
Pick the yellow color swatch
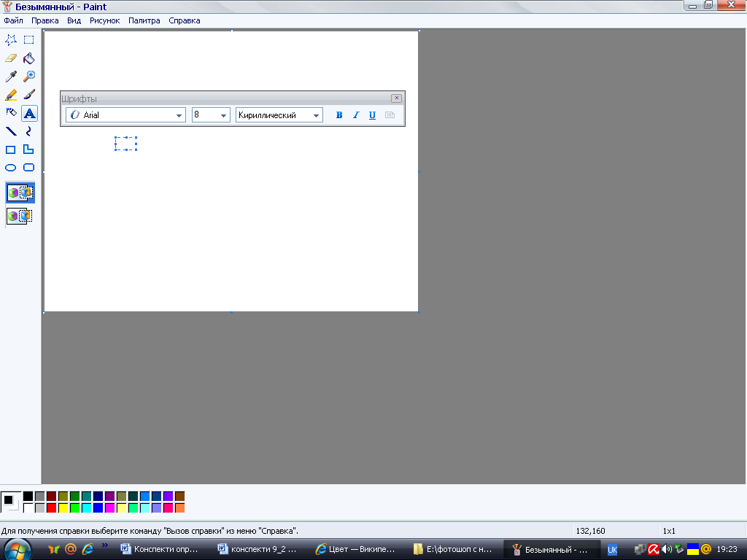[63, 508]
